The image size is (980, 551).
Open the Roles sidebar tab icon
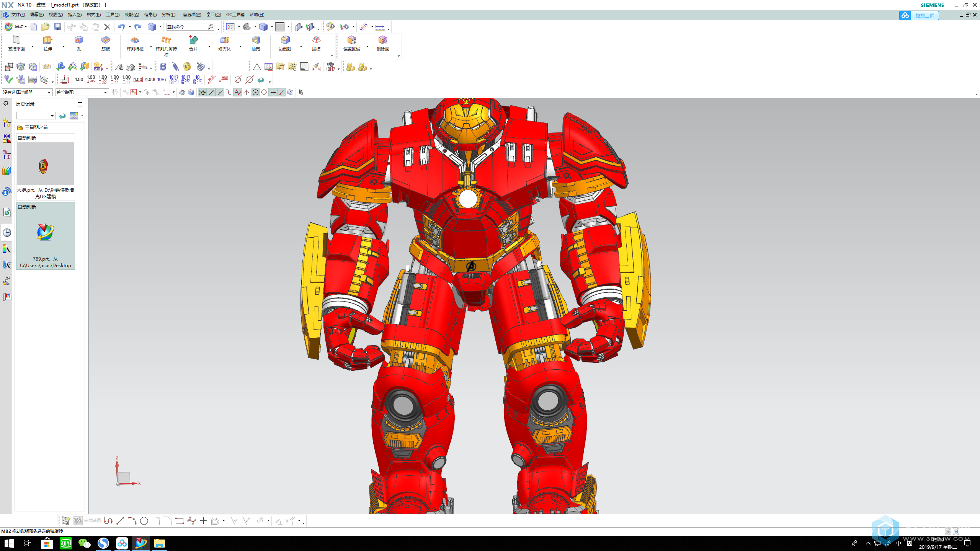point(7,297)
